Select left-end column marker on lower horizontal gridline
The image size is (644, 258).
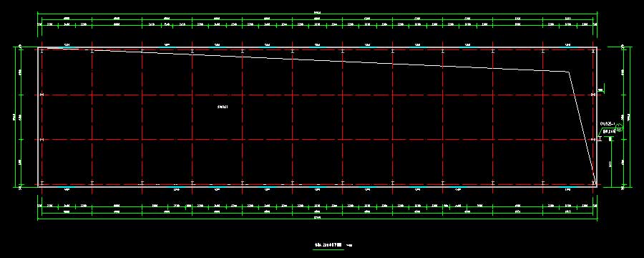(x=42, y=140)
